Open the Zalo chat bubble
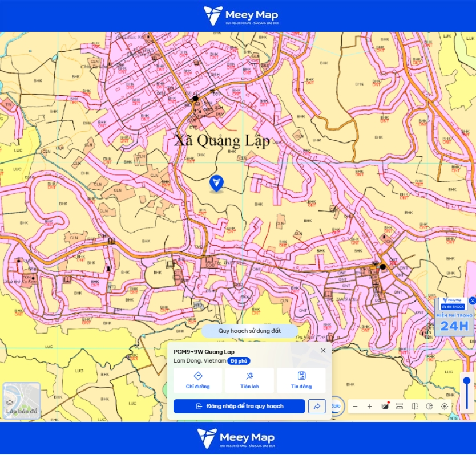The image size is (476, 455). coord(336,406)
